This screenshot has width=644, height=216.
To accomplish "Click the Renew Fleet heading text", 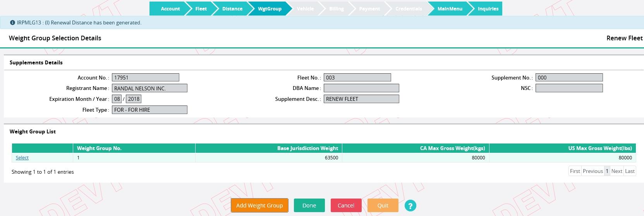I will [x=624, y=38].
